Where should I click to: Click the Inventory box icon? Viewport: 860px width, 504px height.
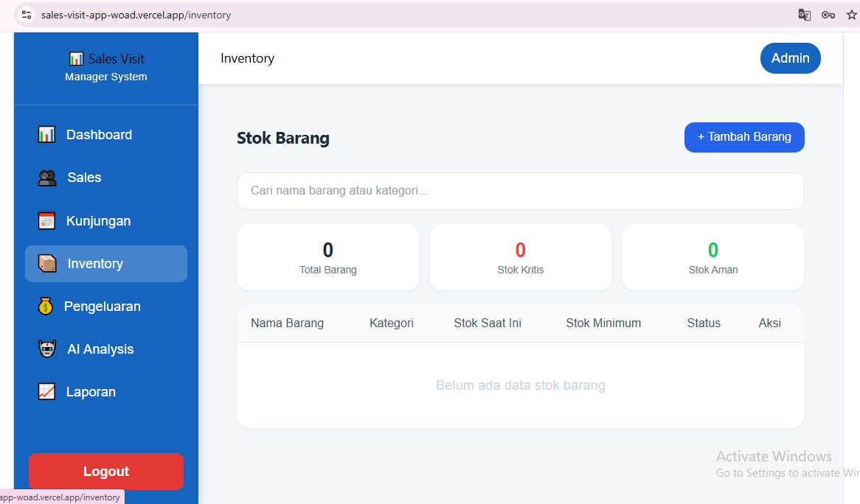click(47, 264)
